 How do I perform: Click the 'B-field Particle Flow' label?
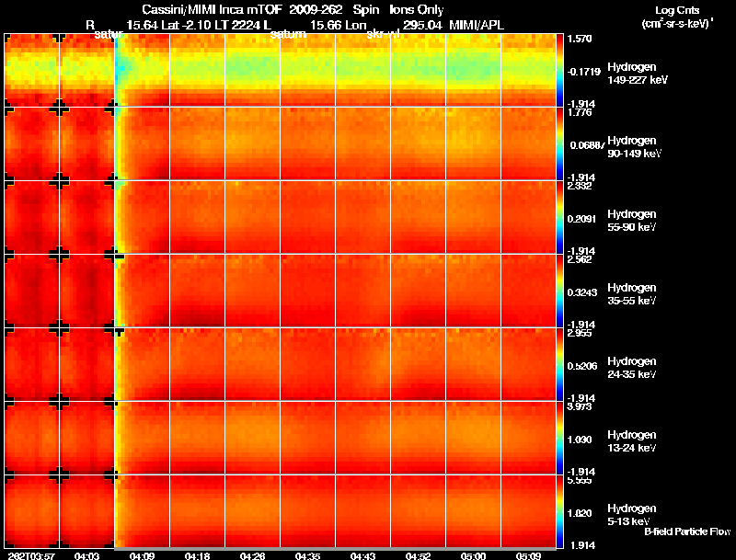687,531
